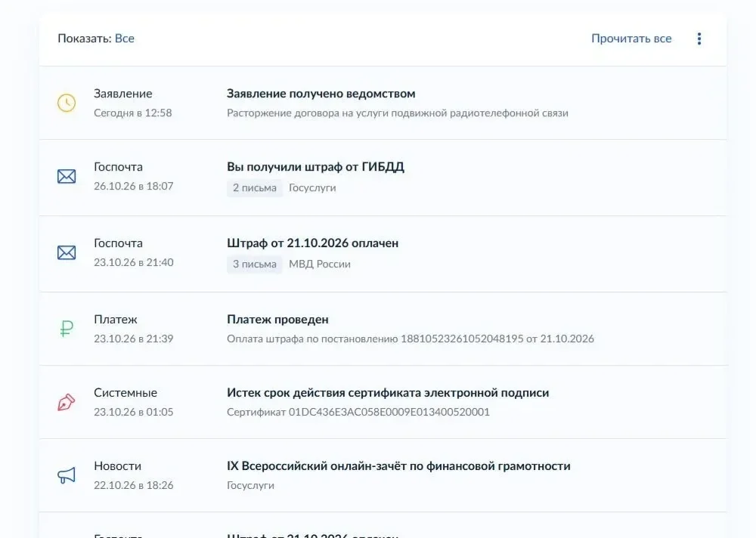Click the Госпочта label dated 23.10.26

tap(118, 243)
